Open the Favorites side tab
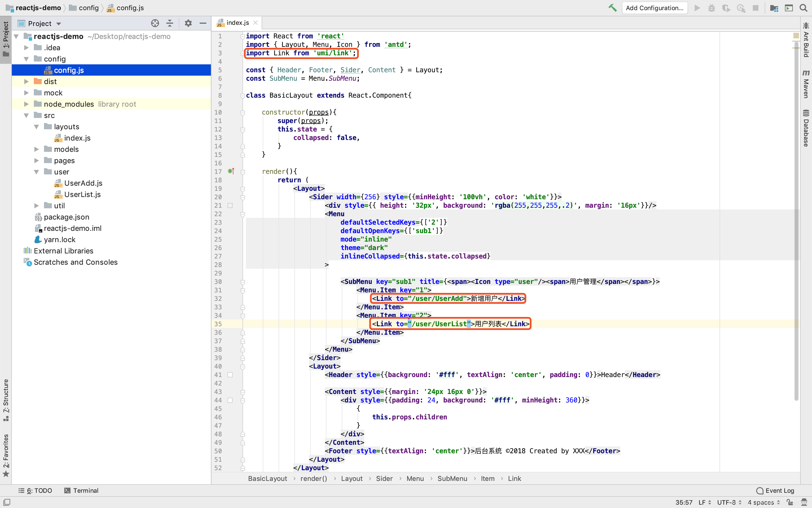 click(6, 455)
